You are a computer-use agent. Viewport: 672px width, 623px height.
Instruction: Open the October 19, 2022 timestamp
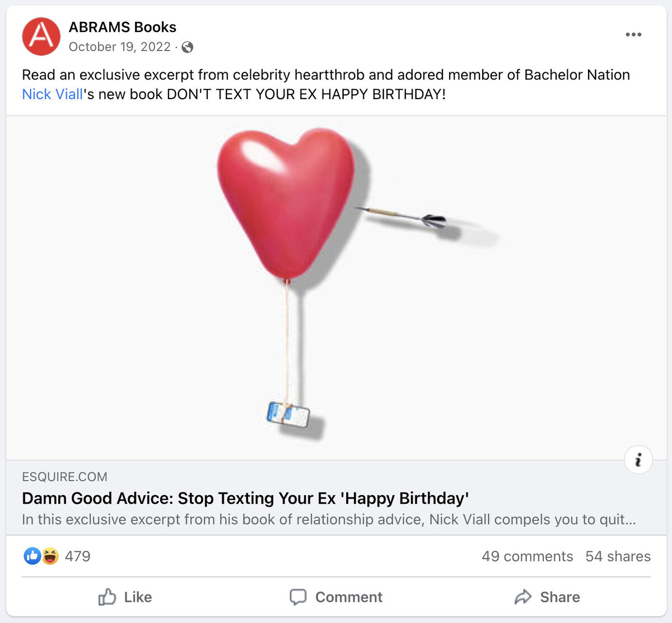119,47
